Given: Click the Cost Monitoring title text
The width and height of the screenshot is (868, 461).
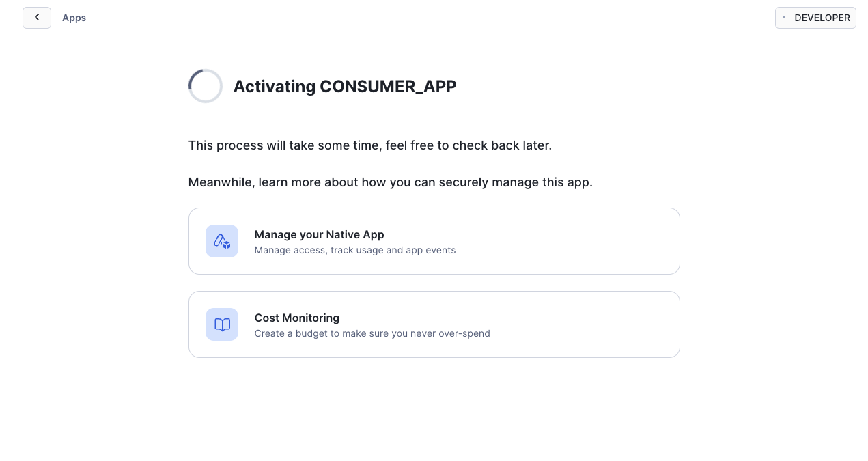Looking at the screenshot, I should [x=297, y=318].
